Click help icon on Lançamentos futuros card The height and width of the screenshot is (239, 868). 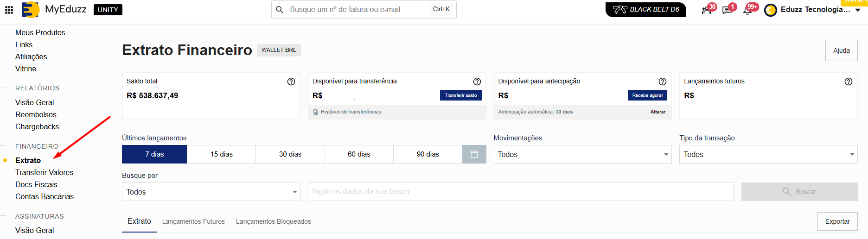point(848,82)
